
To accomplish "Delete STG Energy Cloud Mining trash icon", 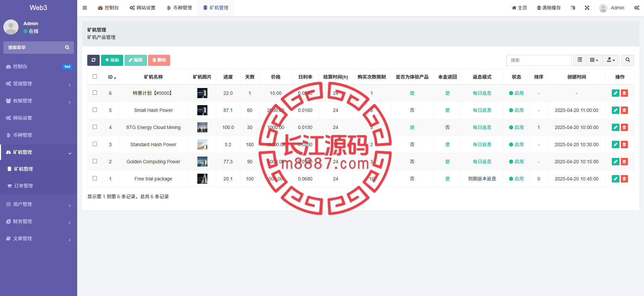I will click(x=624, y=127).
